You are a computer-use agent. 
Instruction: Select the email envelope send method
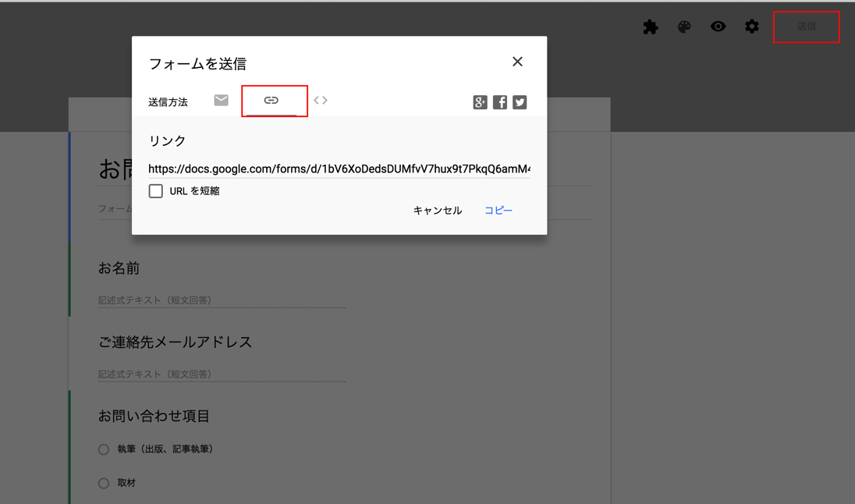[x=221, y=101]
